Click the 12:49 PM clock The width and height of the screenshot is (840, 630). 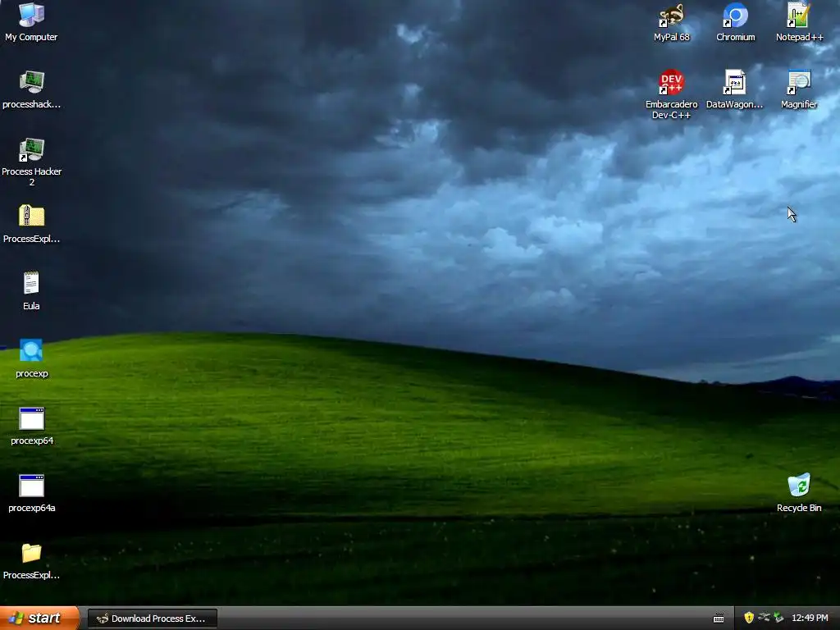[810, 619]
